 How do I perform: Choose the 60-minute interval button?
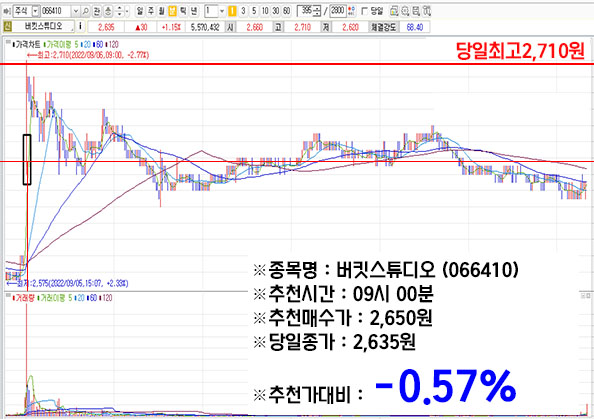[x=287, y=11]
